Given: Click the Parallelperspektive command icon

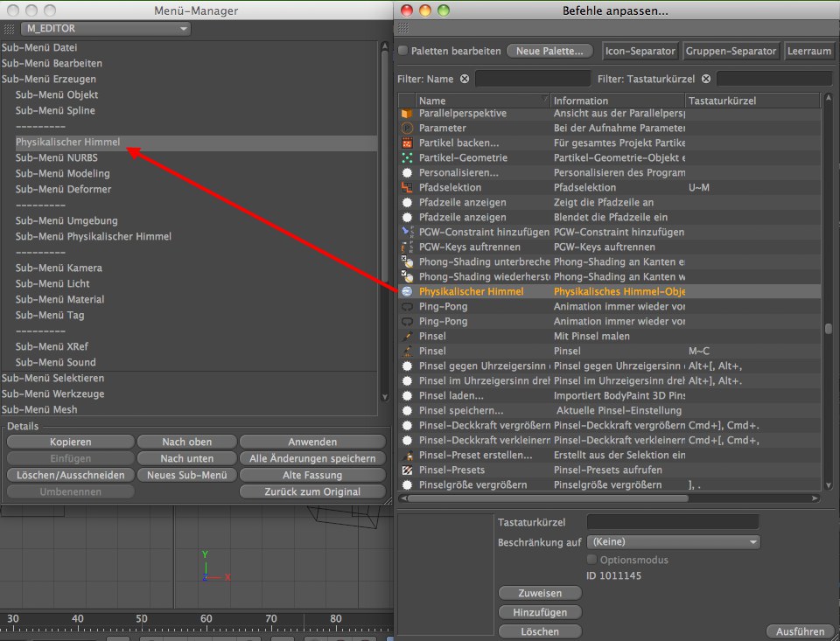Looking at the screenshot, I should click(407, 114).
